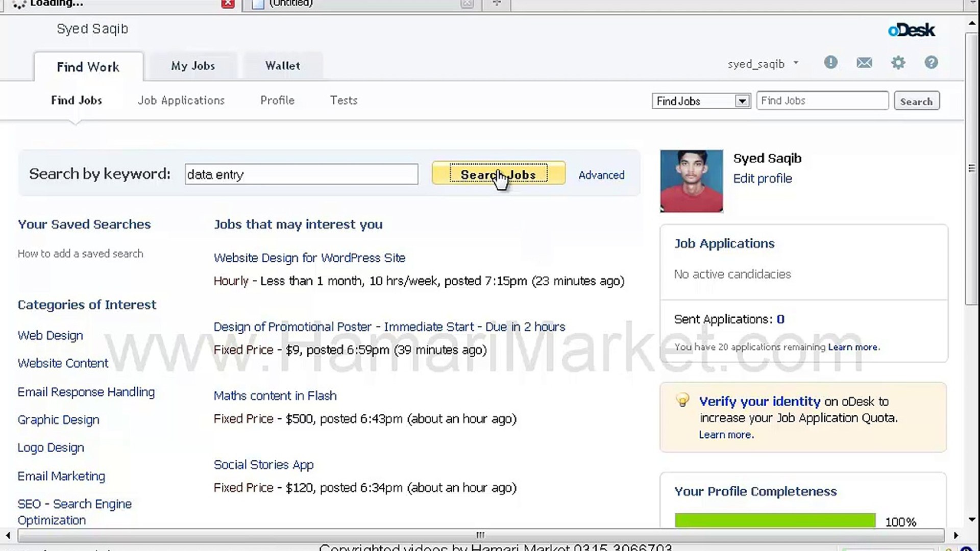The height and width of the screenshot is (551, 980).
Task: Click the Profile Completeness progress bar
Action: 774,520
